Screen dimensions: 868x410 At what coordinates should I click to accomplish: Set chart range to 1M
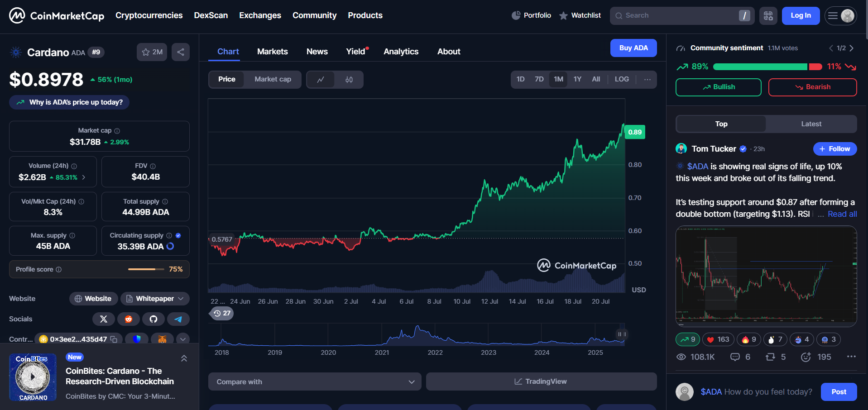(558, 80)
